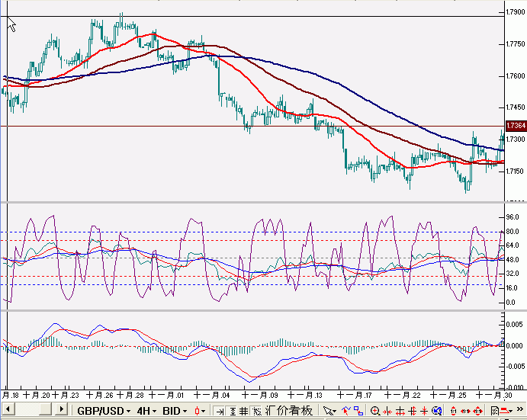The height and width of the screenshot is (420, 527).
Task: Click the 十一月.25 date label
Action: point(448,395)
